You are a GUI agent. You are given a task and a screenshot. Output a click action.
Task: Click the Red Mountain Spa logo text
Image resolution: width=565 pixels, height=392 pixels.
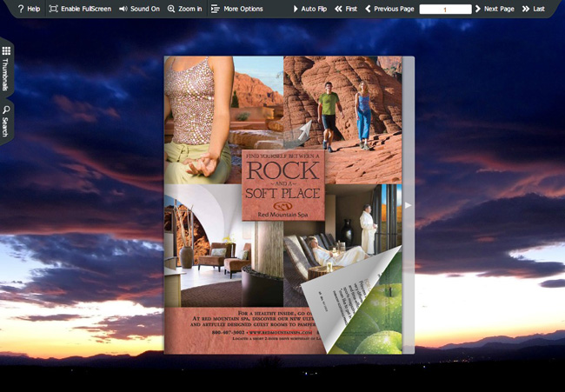coord(282,215)
